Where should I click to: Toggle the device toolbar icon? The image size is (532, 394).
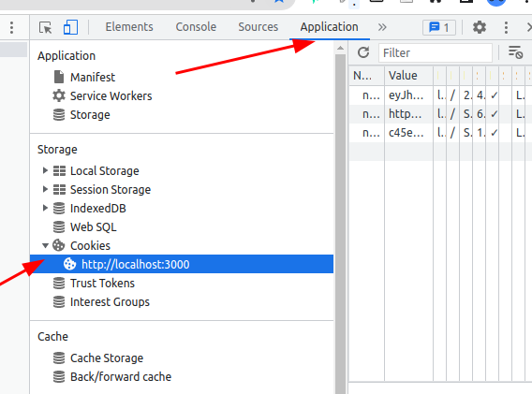[x=70, y=27]
